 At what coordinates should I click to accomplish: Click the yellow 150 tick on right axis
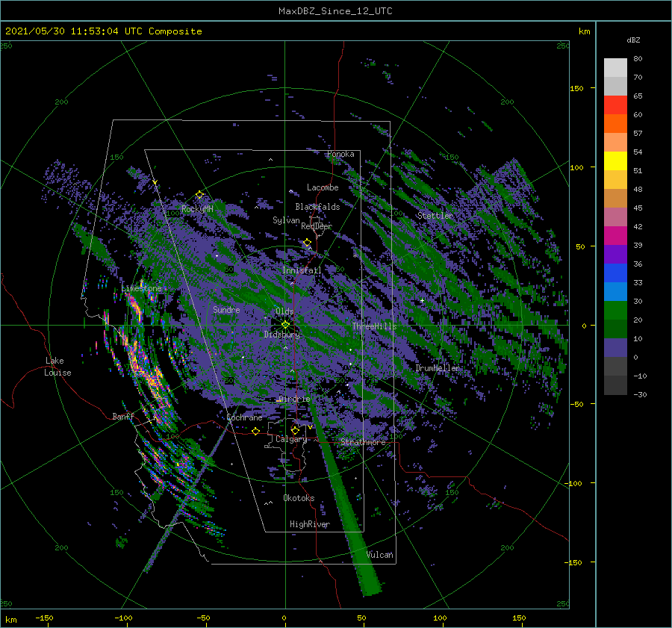576,88
